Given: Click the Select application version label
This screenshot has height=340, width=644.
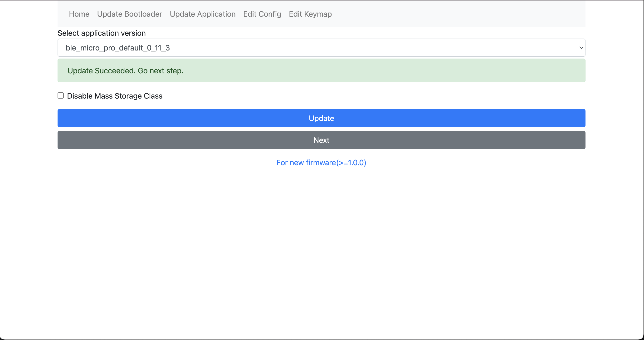Looking at the screenshot, I should [102, 33].
